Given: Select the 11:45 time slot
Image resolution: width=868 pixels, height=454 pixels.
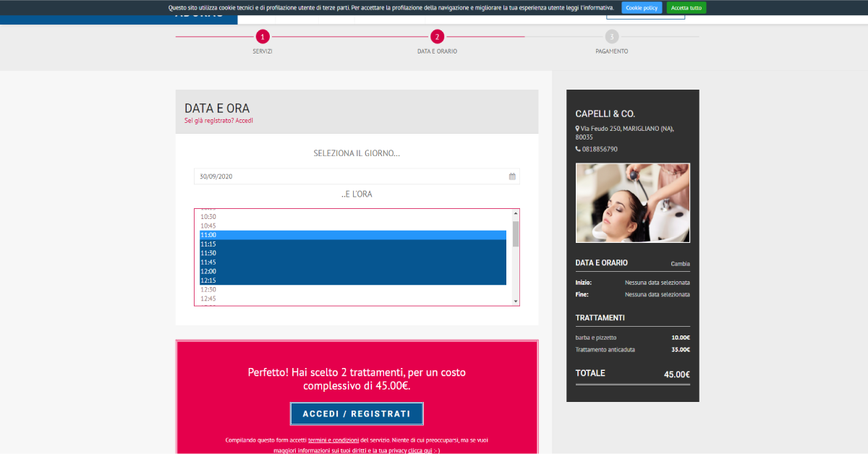Looking at the screenshot, I should [x=353, y=262].
